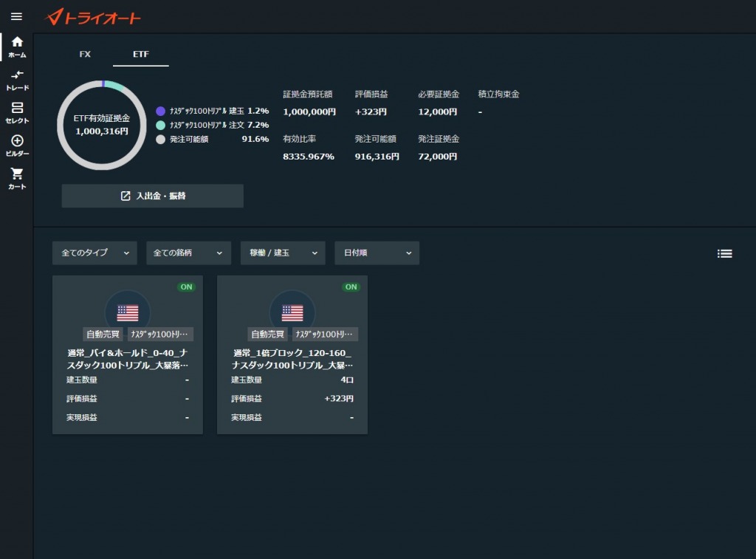Expand the 全ての銘柄 dropdown
Image resolution: width=756 pixels, height=559 pixels.
coord(188,253)
